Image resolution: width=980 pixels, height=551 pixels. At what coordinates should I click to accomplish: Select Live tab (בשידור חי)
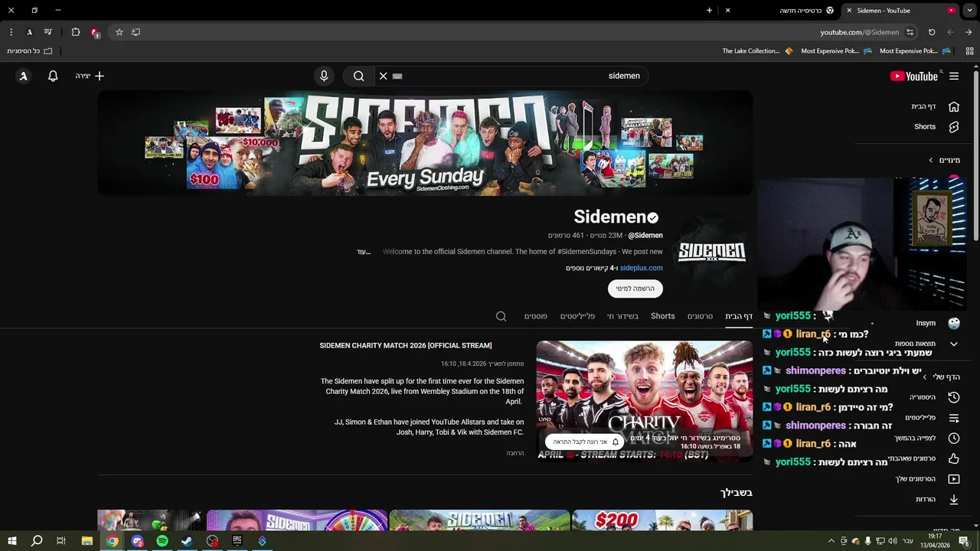[x=623, y=316]
